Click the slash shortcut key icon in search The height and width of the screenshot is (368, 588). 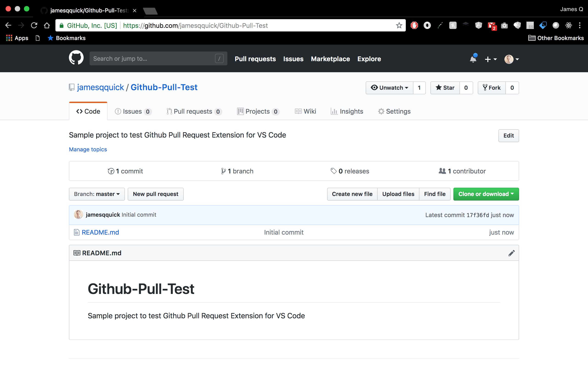pyautogui.click(x=219, y=58)
